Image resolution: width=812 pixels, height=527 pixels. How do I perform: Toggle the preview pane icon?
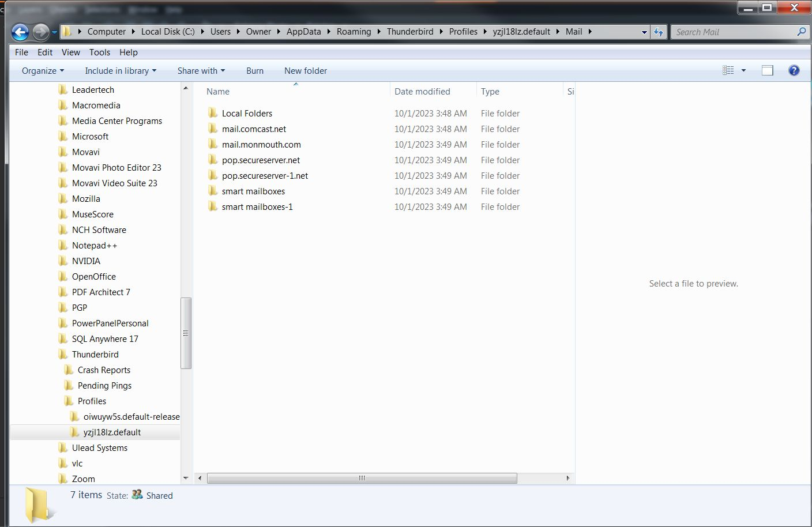pyautogui.click(x=767, y=70)
